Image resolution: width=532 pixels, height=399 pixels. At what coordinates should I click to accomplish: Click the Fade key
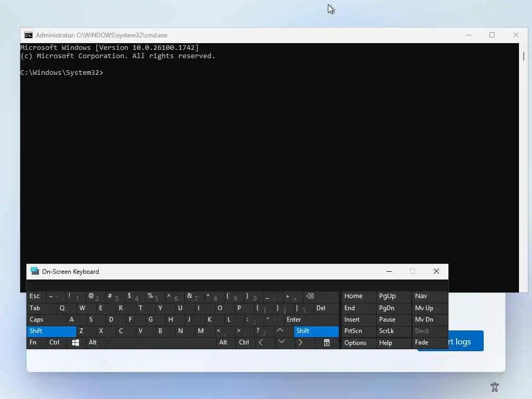click(430, 343)
